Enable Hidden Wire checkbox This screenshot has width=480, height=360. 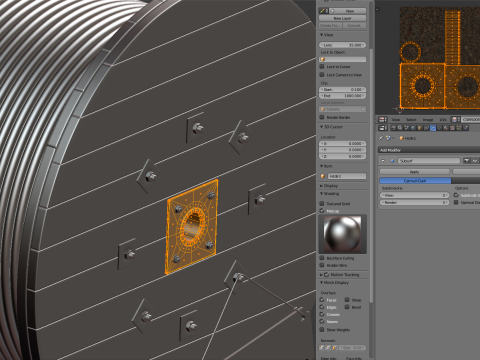click(322, 265)
